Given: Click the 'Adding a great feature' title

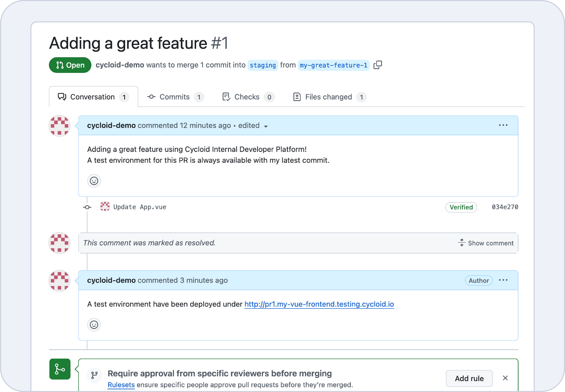Looking at the screenshot, I should click(x=128, y=43).
